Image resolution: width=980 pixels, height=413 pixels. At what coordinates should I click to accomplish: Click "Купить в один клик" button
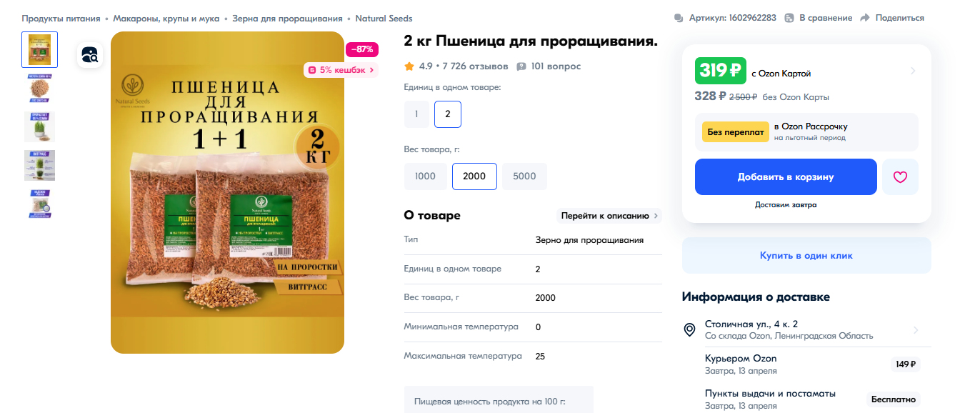[806, 255]
